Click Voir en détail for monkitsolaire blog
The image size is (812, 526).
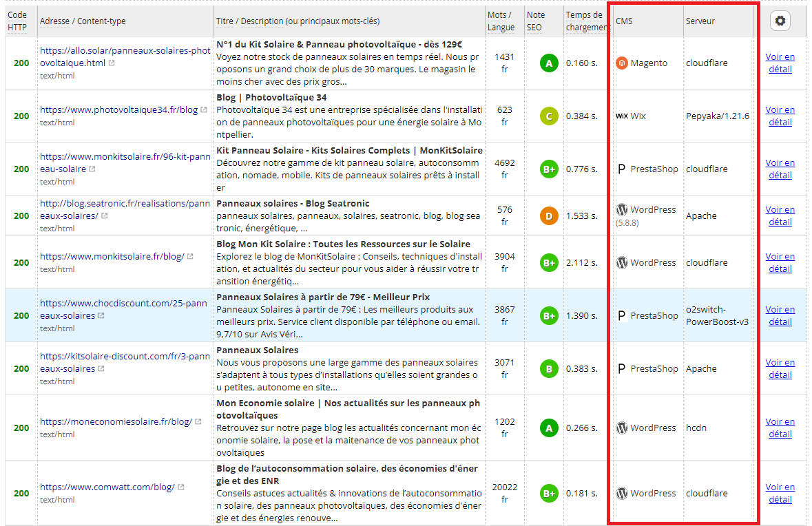780,262
